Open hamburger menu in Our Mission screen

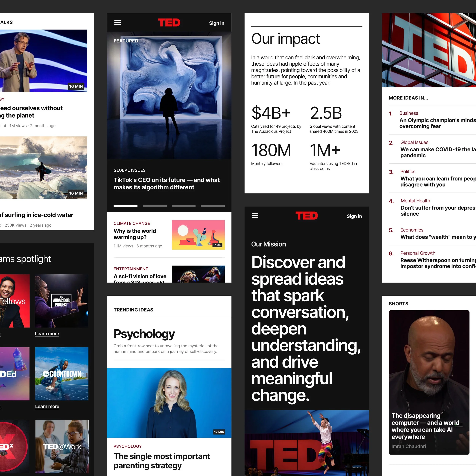[255, 216]
